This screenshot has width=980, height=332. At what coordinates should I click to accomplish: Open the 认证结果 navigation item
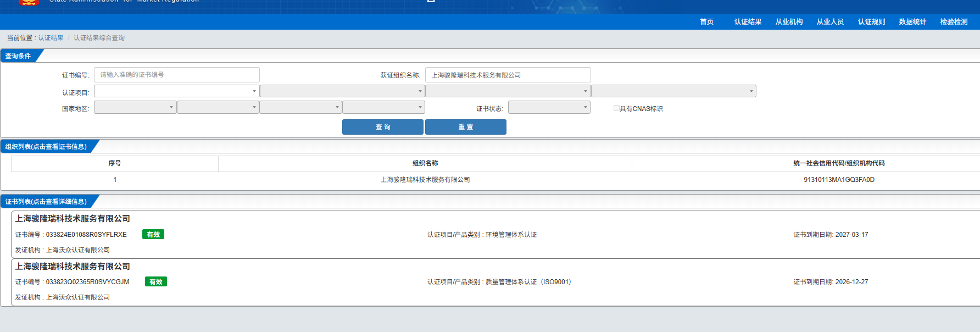coord(748,22)
